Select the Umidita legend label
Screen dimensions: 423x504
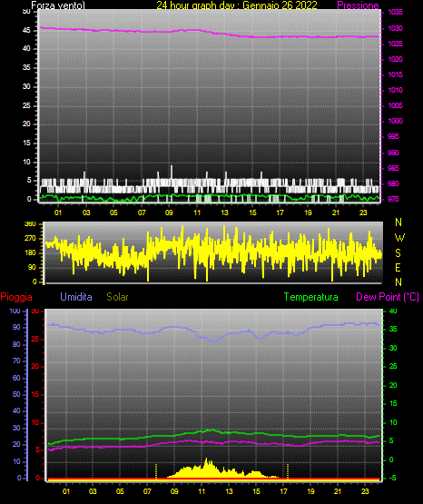click(x=76, y=297)
